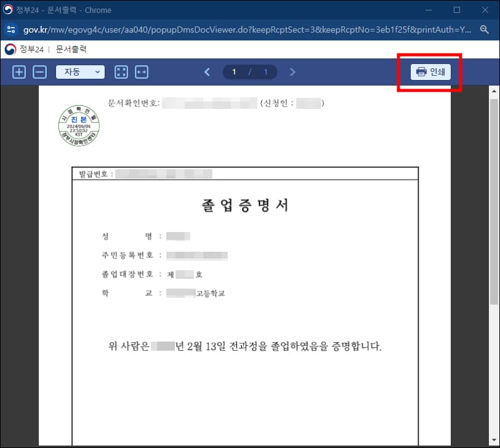
Task: Select the fit-to-page icon
Action: [121, 72]
